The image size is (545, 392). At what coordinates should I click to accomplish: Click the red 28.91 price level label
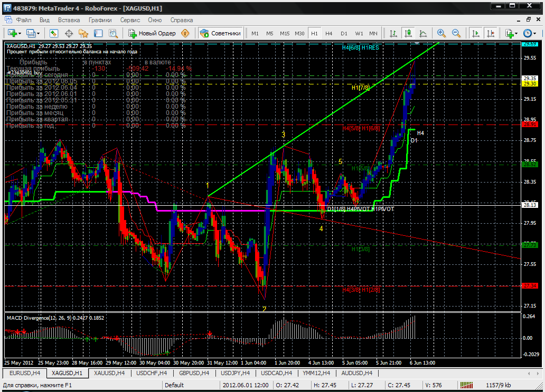coord(530,125)
